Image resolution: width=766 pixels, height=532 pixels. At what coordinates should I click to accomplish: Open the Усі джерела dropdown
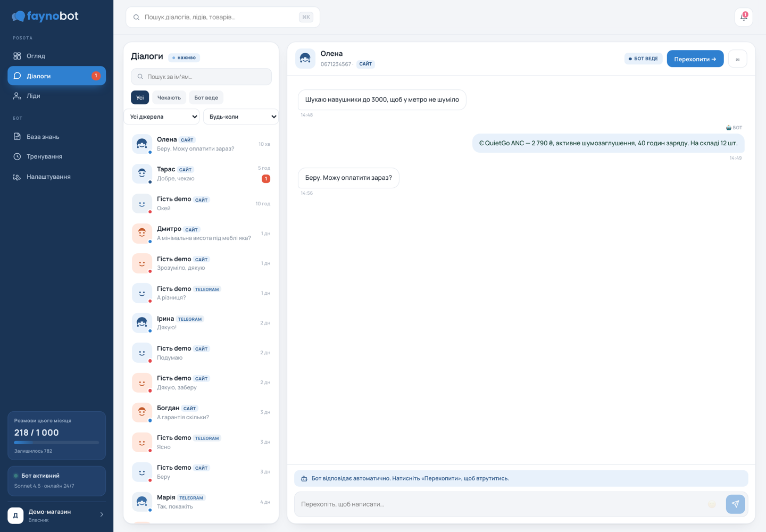point(162,117)
